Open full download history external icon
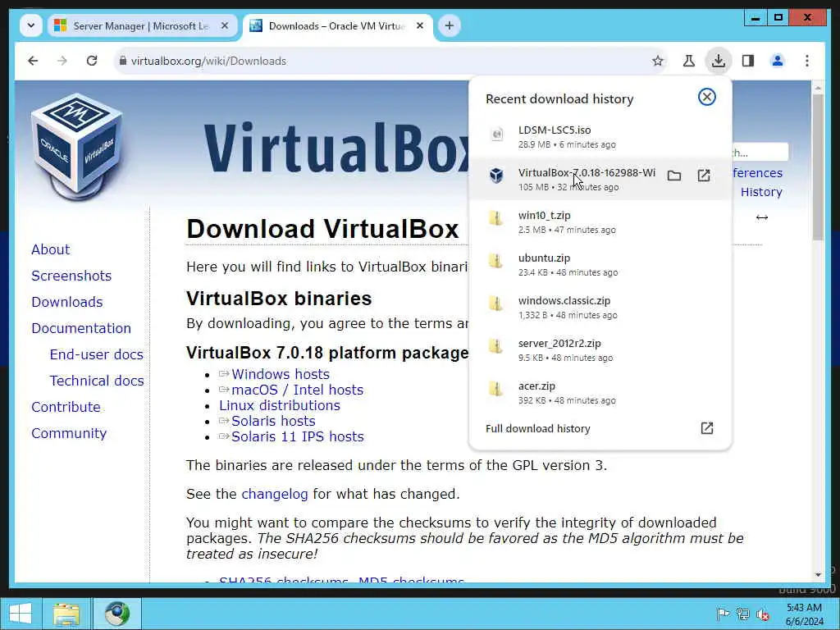Image resolution: width=840 pixels, height=630 pixels. (x=706, y=428)
